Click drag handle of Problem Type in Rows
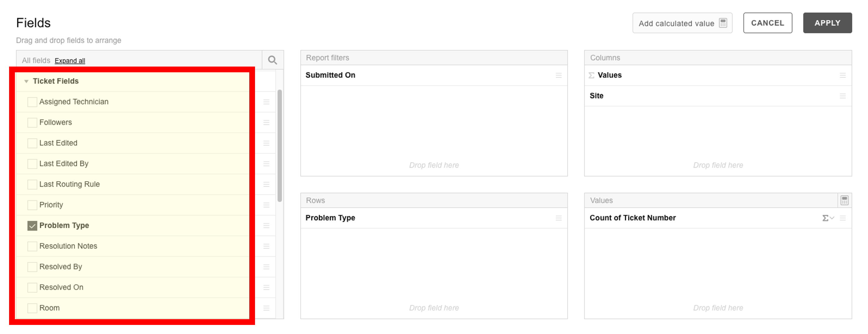The image size is (868, 334). 559,218
